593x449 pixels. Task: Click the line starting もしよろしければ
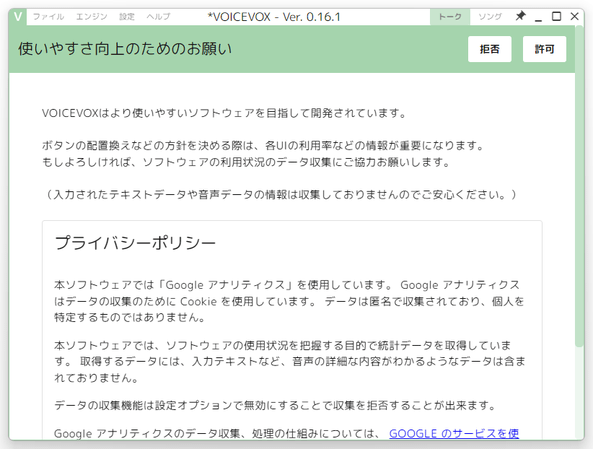(x=246, y=162)
